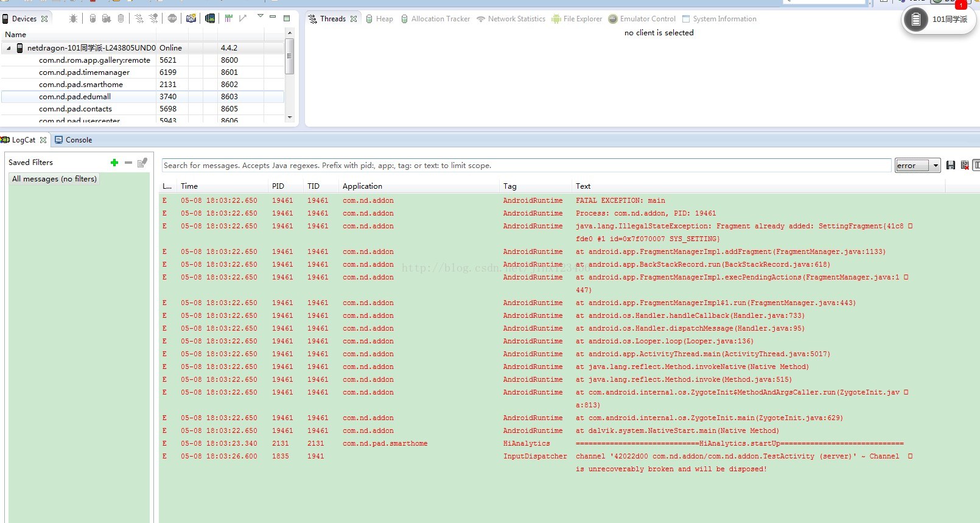Viewport: 980px width, 523px height.
Task: Switch to the Heap tab
Action: click(x=379, y=19)
